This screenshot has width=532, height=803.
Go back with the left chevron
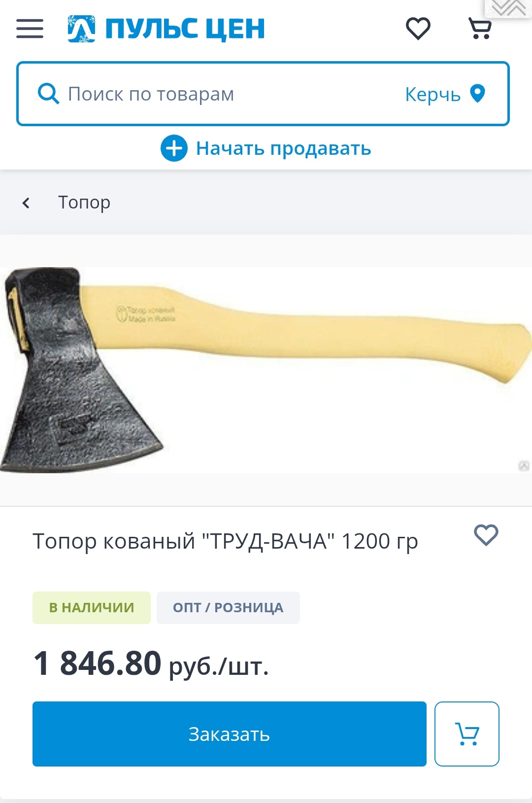[x=26, y=203]
